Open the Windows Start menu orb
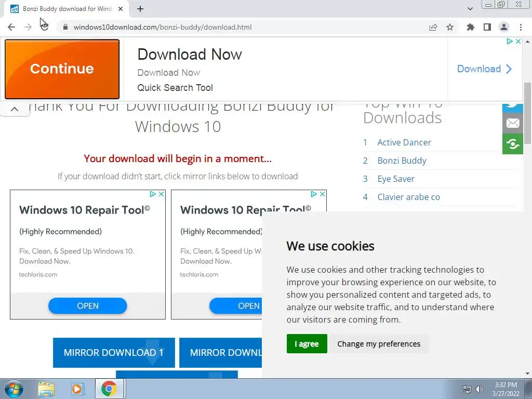 click(x=14, y=389)
